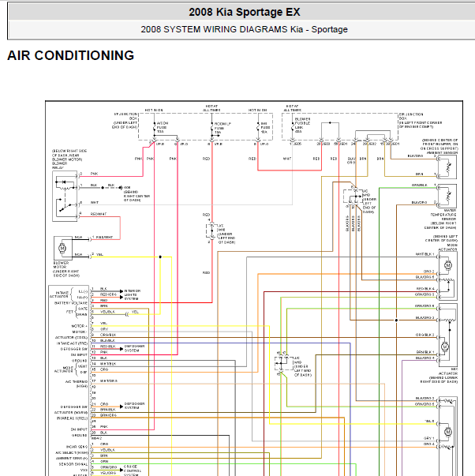Click the 'GRY 1' actuator connector label
Viewport: 475px width, 476px height.
429,438
